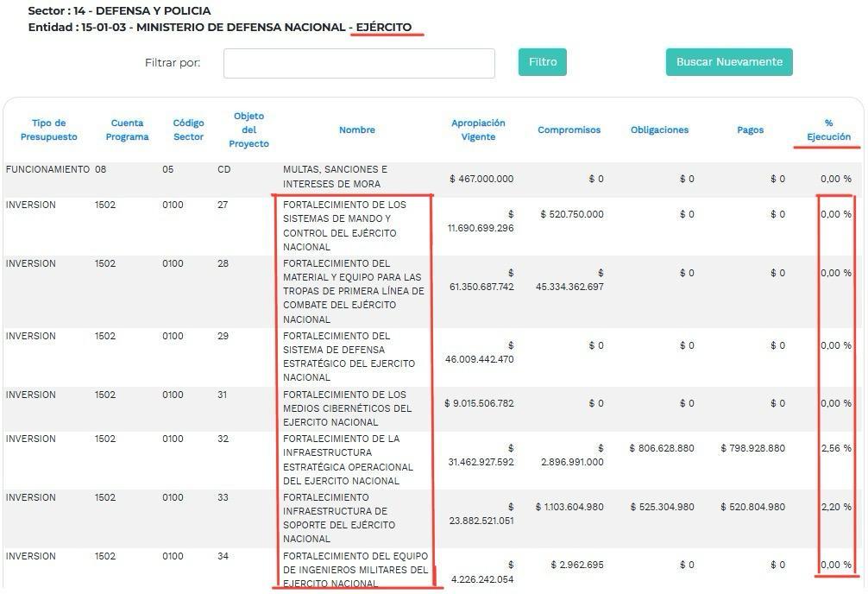Click Apropiación Vigente column header

478,130
